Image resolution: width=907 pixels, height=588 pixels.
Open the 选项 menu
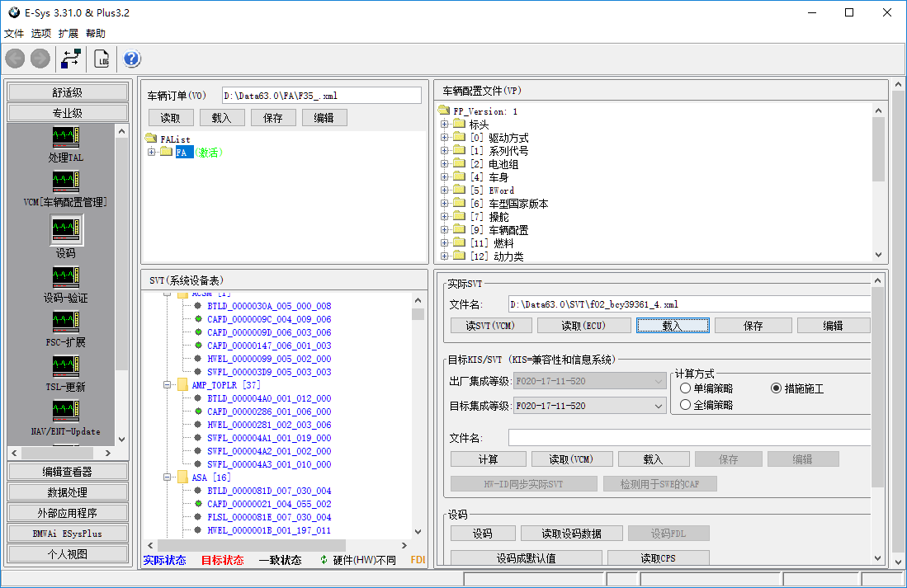[x=41, y=34]
